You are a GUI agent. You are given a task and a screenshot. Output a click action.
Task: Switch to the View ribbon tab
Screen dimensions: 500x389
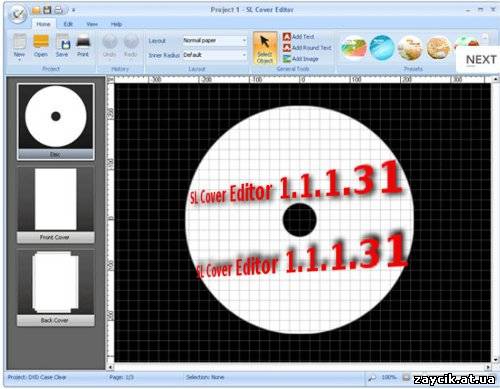click(x=92, y=24)
